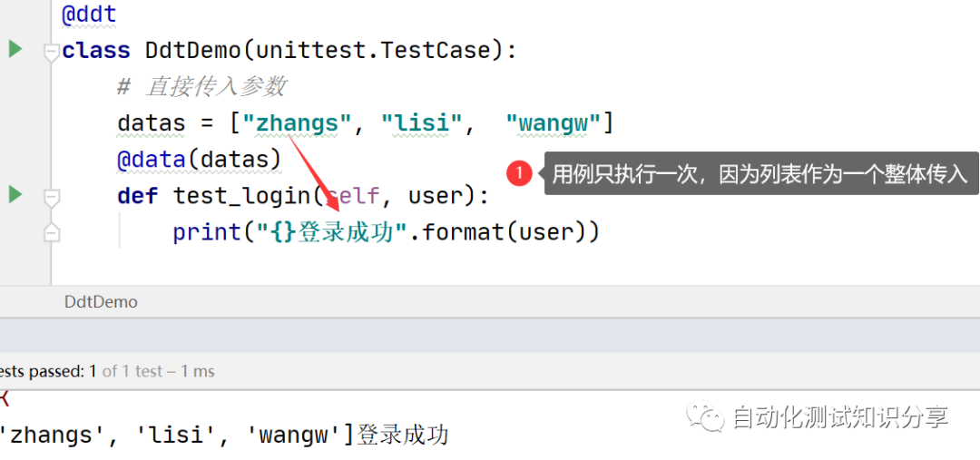
Task: Click the green run arrow beside def test_login
Action: coord(15,193)
